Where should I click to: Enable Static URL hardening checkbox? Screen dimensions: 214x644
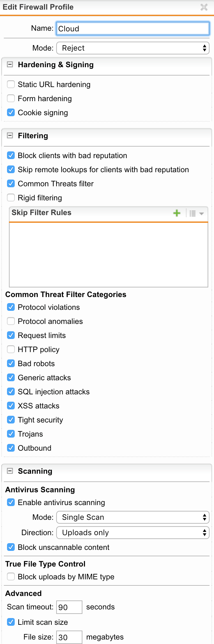point(11,85)
